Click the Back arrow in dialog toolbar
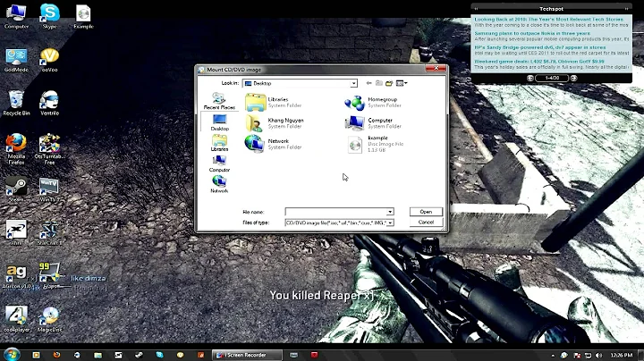Image resolution: width=644 pixels, height=361 pixels. [x=369, y=83]
